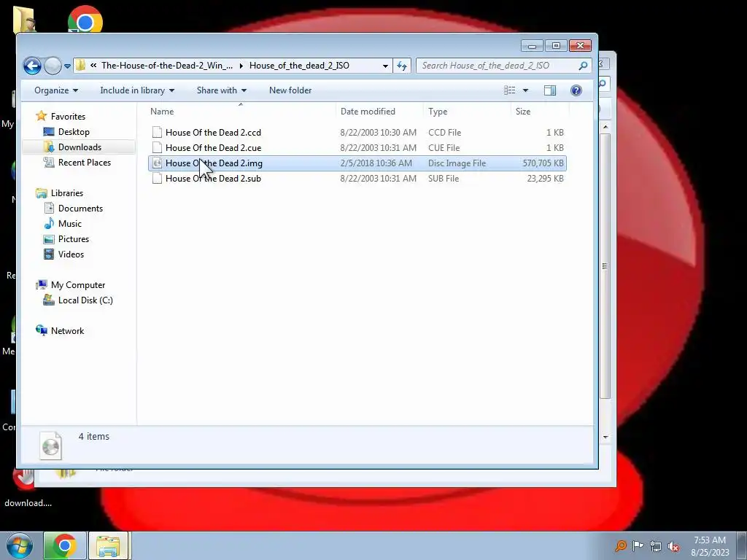Change your view icon button
Image resolution: width=747 pixels, height=560 pixels.
tap(510, 90)
